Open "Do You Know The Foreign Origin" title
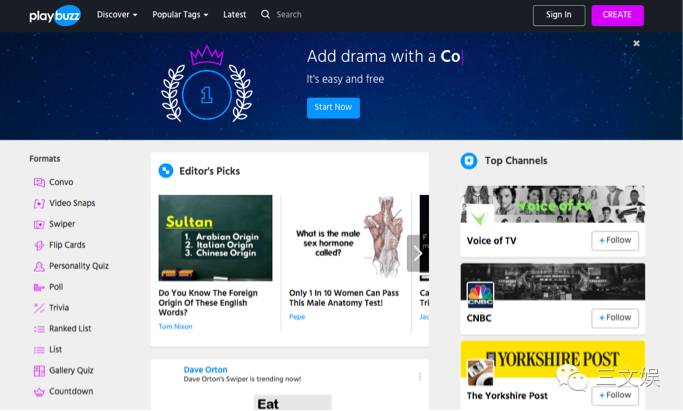 (x=208, y=303)
